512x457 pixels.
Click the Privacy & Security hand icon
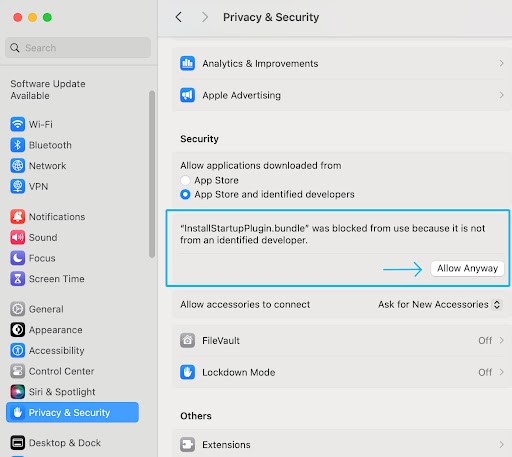tap(17, 413)
